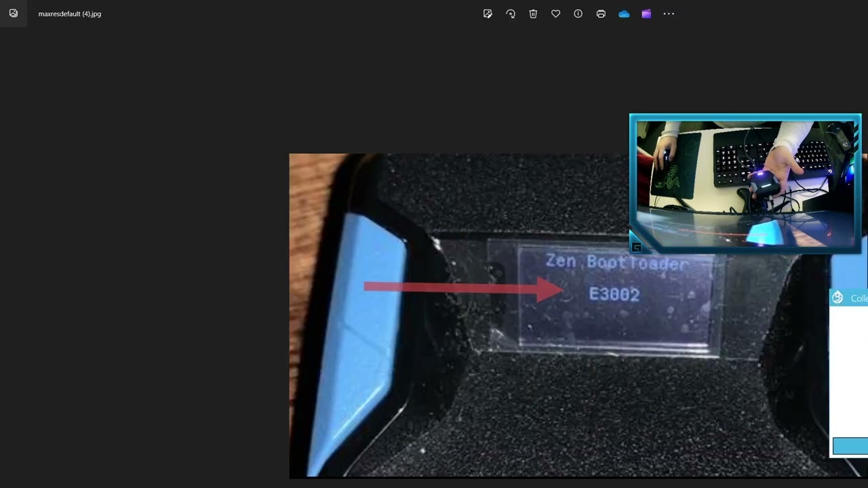The width and height of the screenshot is (868, 488).
Task: Open the purple Clipchamp video icon
Action: click(x=646, y=14)
